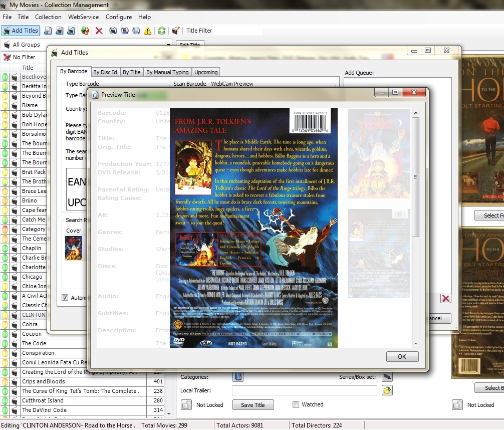The width and height of the screenshot is (504, 430).
Task: Click the Not Locked padlock toggle
Action: coord(185,404)
